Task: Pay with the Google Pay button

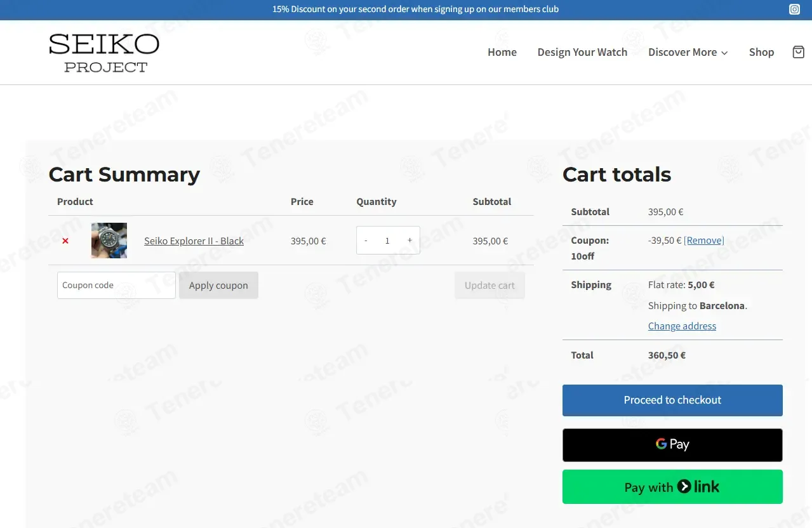Action: point(672,445)
